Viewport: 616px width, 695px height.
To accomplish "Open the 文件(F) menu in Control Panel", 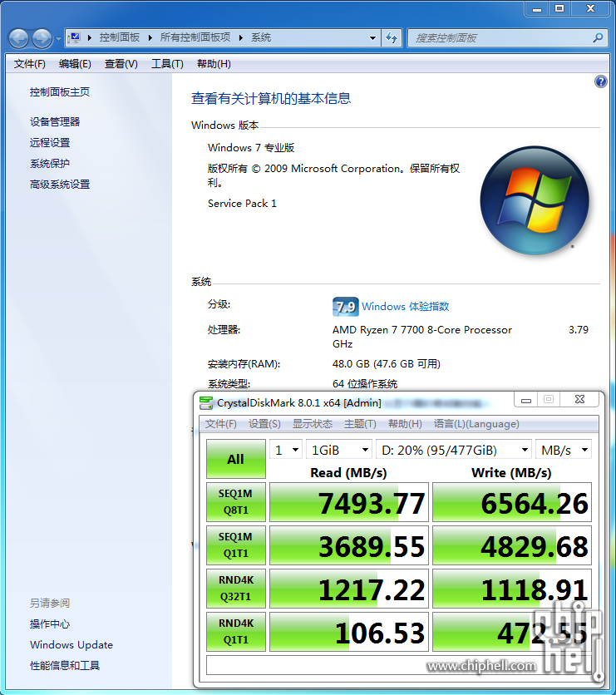I will pyautogui.click(x=30, y=64).
